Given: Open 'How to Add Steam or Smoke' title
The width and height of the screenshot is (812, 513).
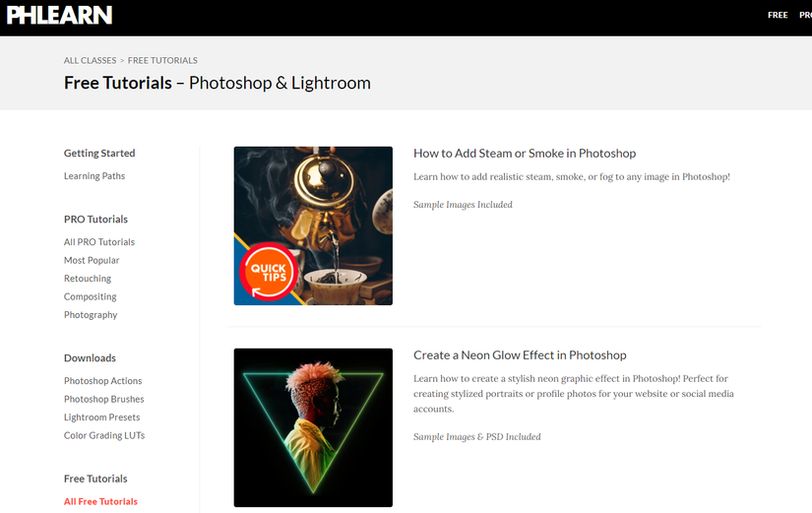Looking at the screenshot, I should 525,154.
